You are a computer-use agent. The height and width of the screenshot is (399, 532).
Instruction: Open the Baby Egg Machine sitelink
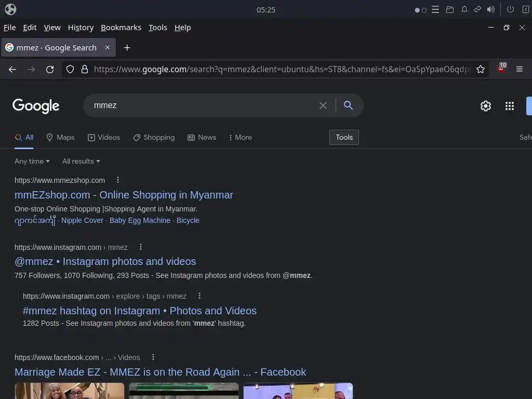[x=140, y=220]
